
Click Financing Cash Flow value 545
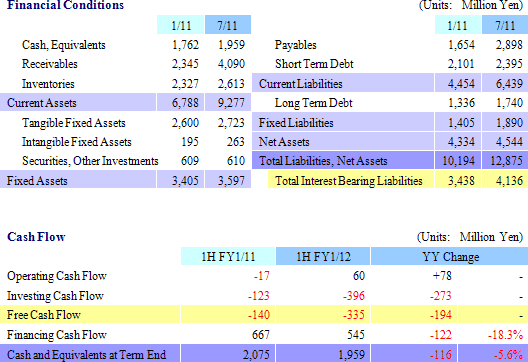coord(356,334)
